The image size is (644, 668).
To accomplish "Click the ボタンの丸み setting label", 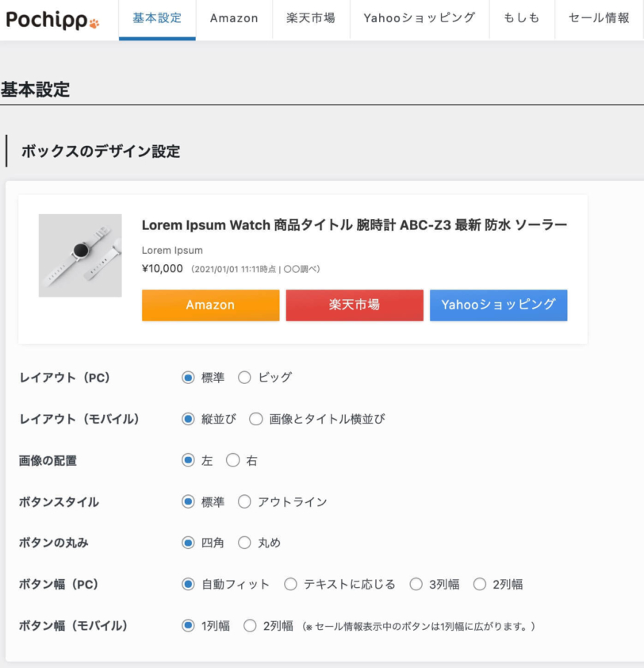I will point(54,543).
